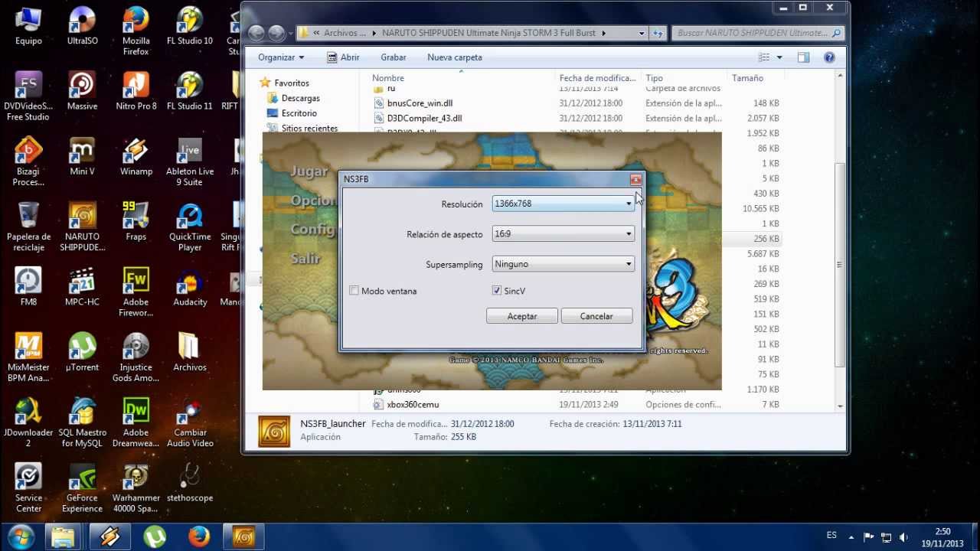The image size is (980, 551).
Task: Select the D3DCompiler_43.dll file
Action: (424, 119)
